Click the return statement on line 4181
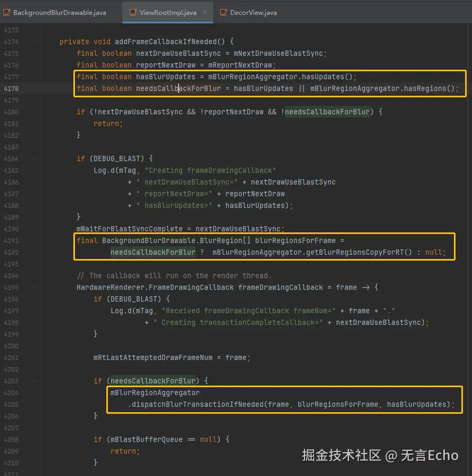The width and height of the screenshot is (472, 476). pos(108,123)
